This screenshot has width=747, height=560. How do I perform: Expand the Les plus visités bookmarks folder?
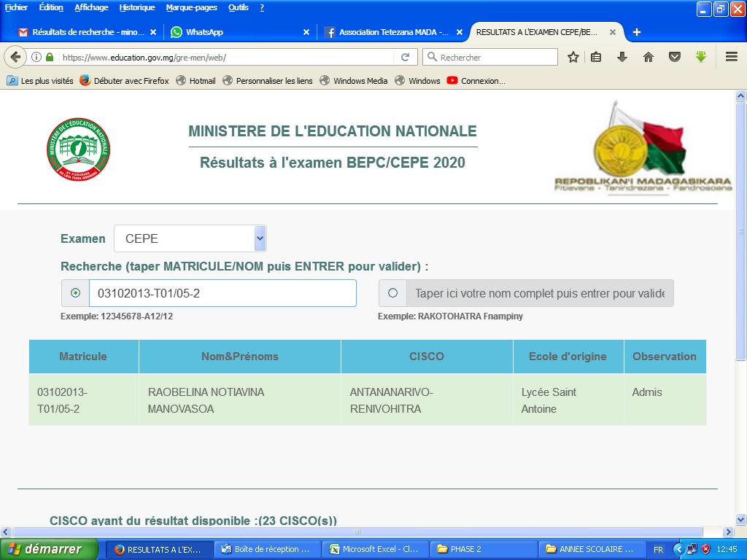point(40,81)
